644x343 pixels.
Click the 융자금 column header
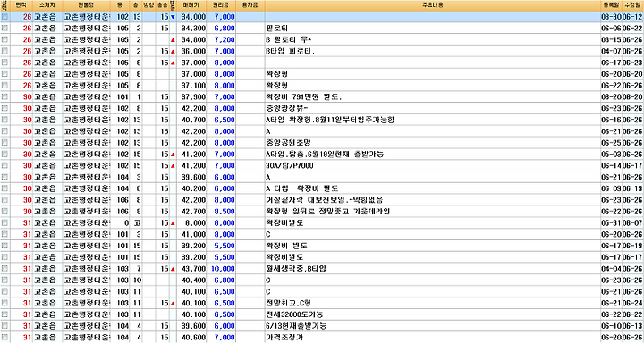pyautogui.click(x=250, y=5)
